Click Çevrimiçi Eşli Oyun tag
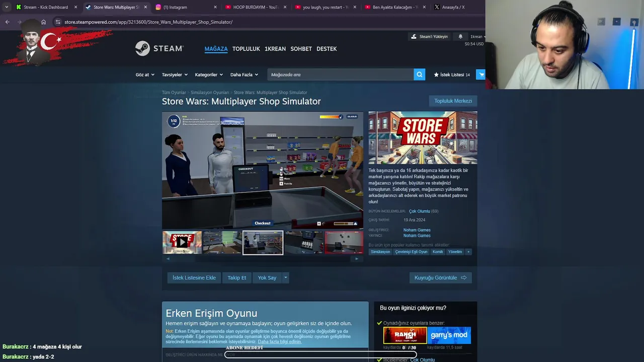Screen dimensions: 644x362 tap(411, 251)
